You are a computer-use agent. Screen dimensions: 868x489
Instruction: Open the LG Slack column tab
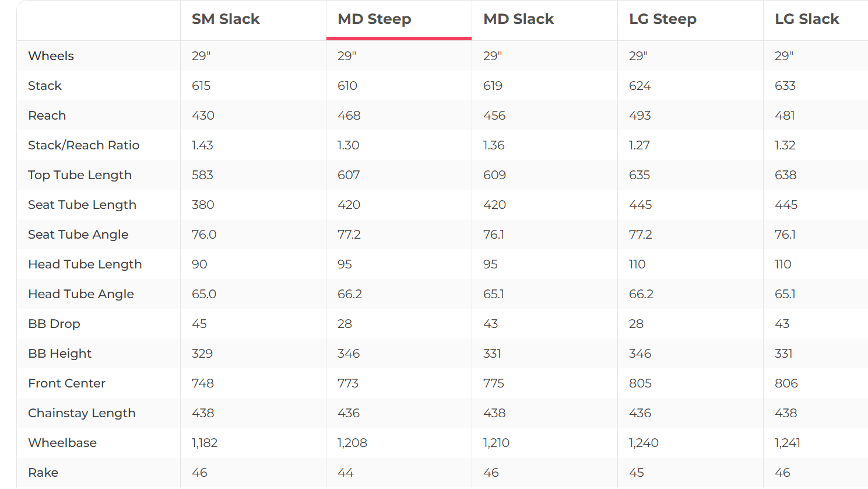click(807, 19)
